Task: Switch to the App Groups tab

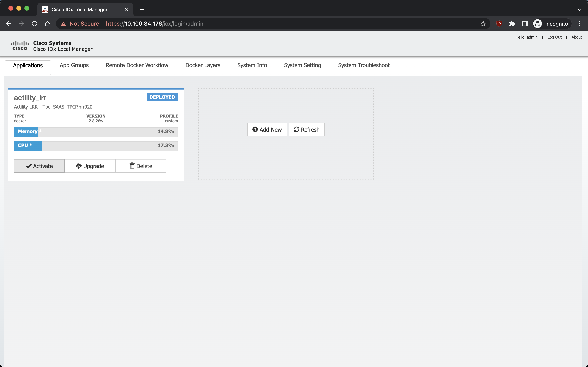Action: coord(74,65)
